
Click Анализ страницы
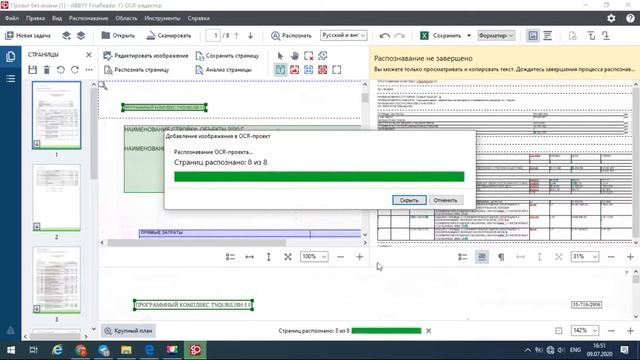[223, 70]
